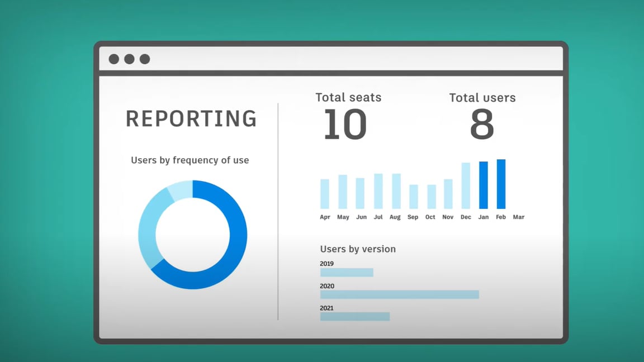Screen dimensions: 644x362
Task: Click the first window control dot
Action: 113,59
